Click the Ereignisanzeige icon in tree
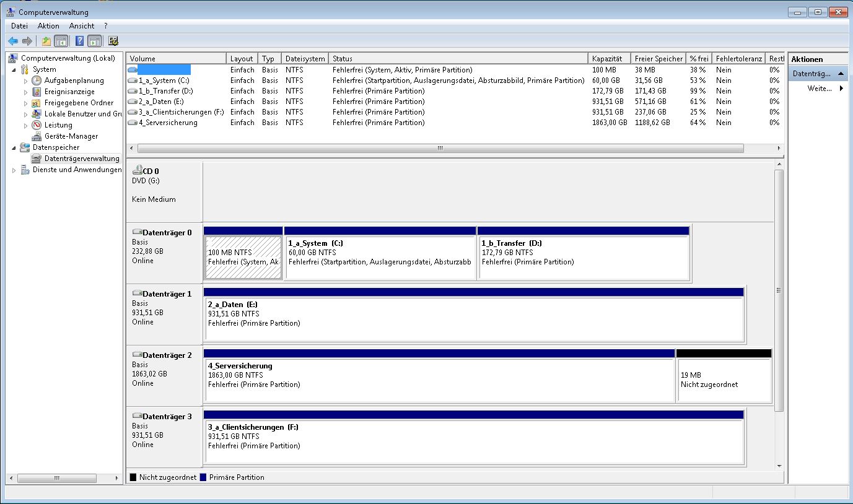Image resolution: width=853 pixels, height=504 pixels. point(37,92)
